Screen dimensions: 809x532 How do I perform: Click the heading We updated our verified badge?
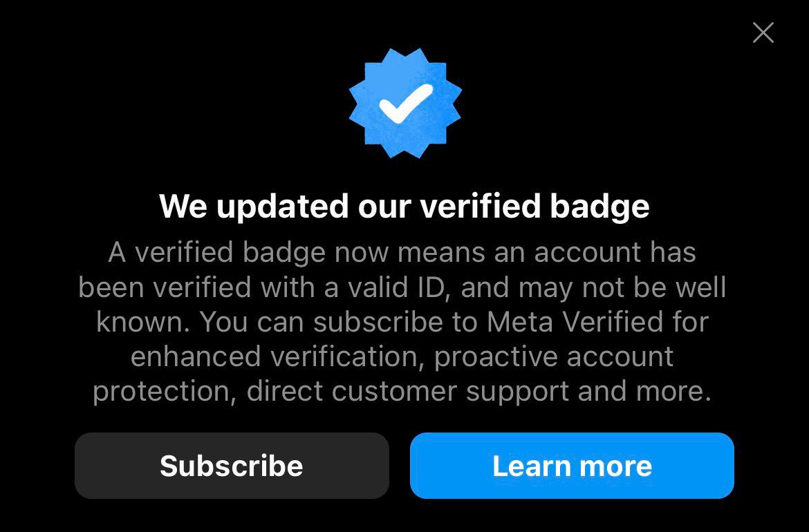tap(404, 205)
